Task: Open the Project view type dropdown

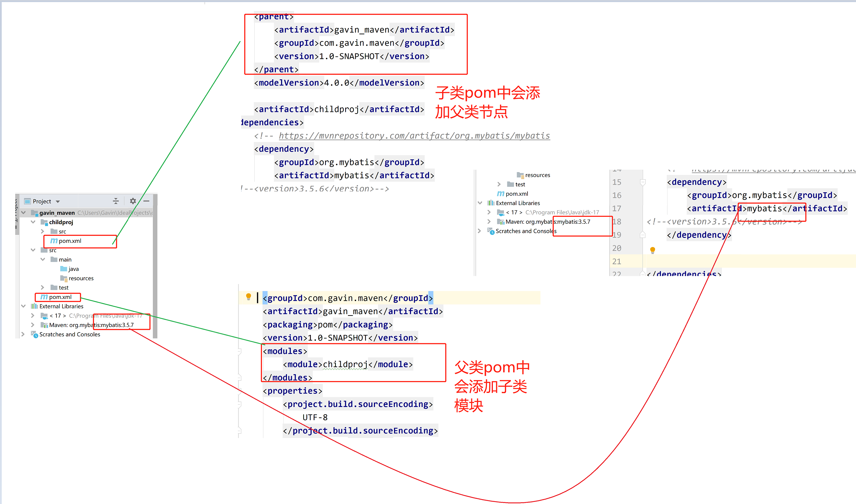Action: click(58, 201)
